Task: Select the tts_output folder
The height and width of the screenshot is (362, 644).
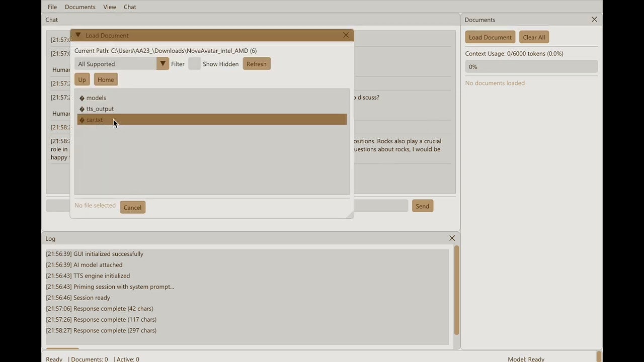Action: (x=212, y=109)
